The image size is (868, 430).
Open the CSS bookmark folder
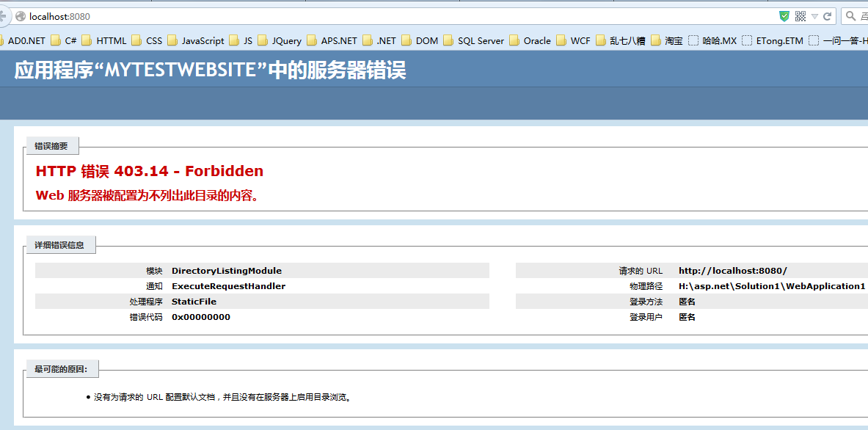click(x=147, y=40)
